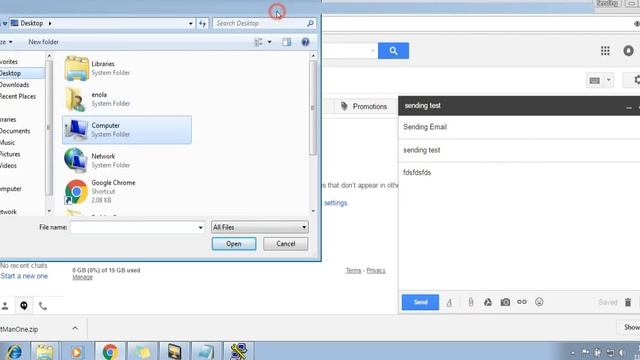Select Documents in the navigation pane
This screenshot has height=360, width=640.
pos(15,131)
